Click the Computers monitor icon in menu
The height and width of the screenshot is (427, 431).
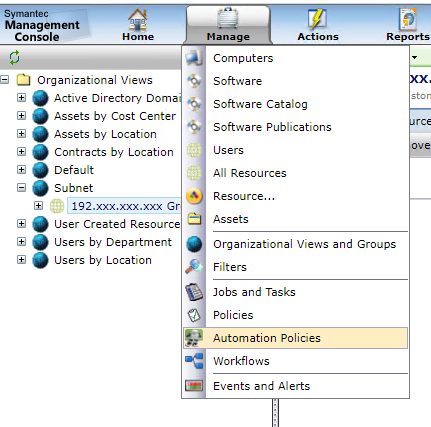click(194, 58)
